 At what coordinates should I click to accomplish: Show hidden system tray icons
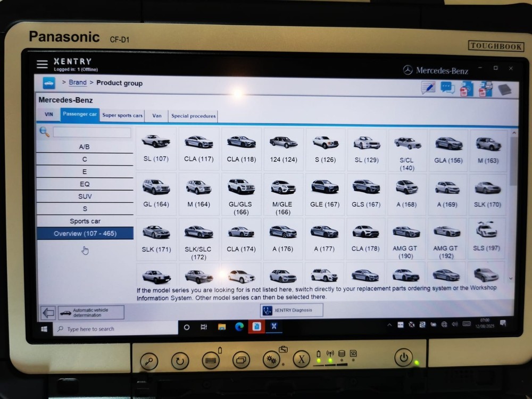pyautogui.click(x=389, y=325)
